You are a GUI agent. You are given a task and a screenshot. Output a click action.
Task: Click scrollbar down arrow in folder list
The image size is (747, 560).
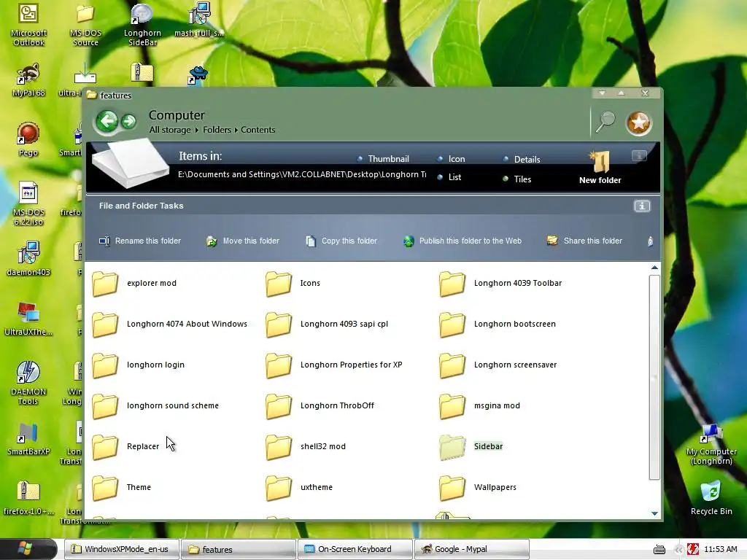tap(654, 513)
